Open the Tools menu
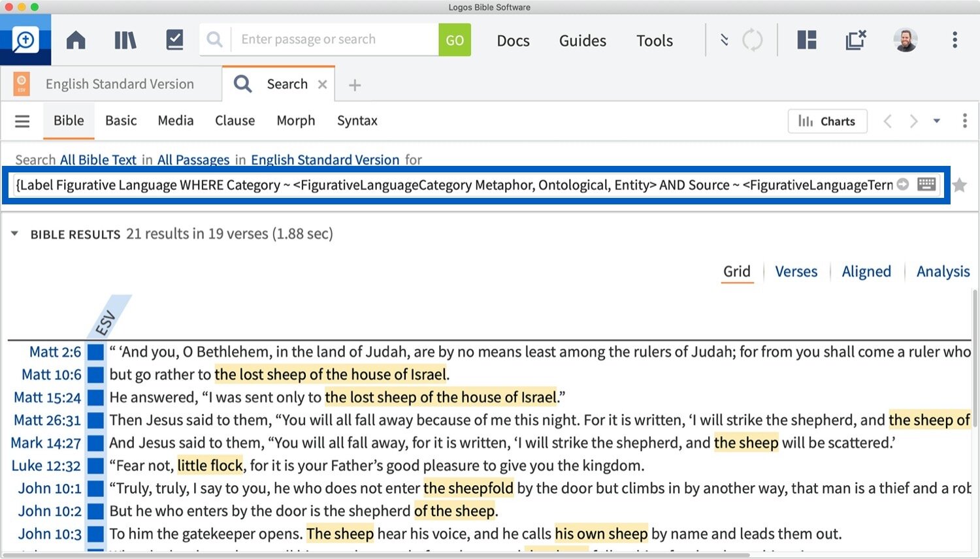The image size is (980, 559). tap(655, 40)
